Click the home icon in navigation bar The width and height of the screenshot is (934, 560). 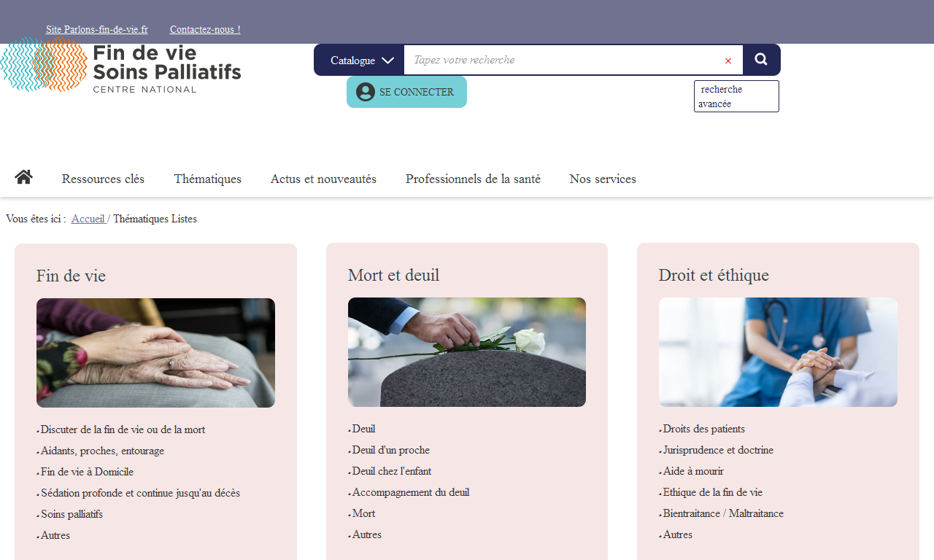pyautogui.click(x=23, y=177)
